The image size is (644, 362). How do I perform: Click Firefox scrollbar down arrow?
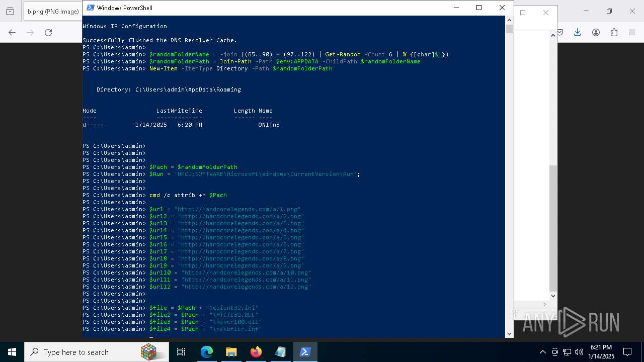click(x=553, y=296)
